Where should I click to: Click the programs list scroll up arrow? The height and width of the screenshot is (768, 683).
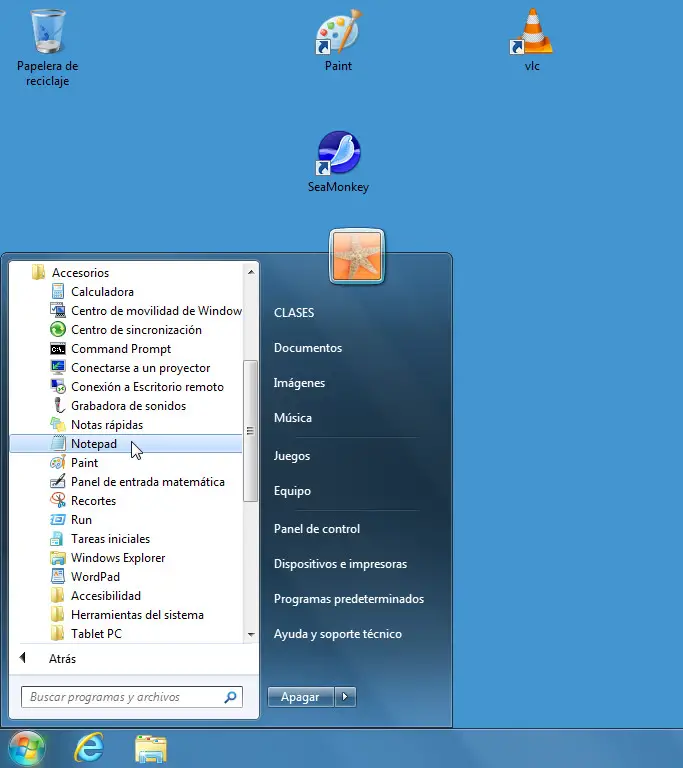(x=251, y=272)
